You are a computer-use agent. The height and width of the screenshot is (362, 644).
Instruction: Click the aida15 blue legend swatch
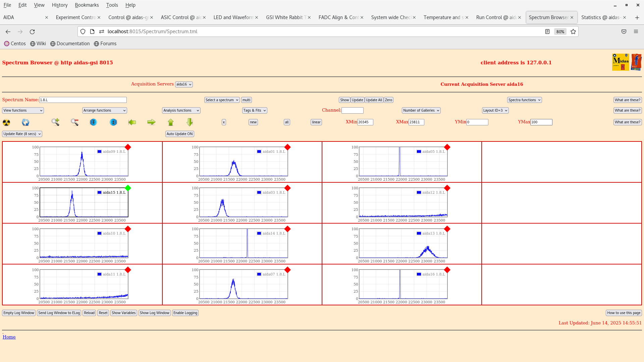click(99, 192)
